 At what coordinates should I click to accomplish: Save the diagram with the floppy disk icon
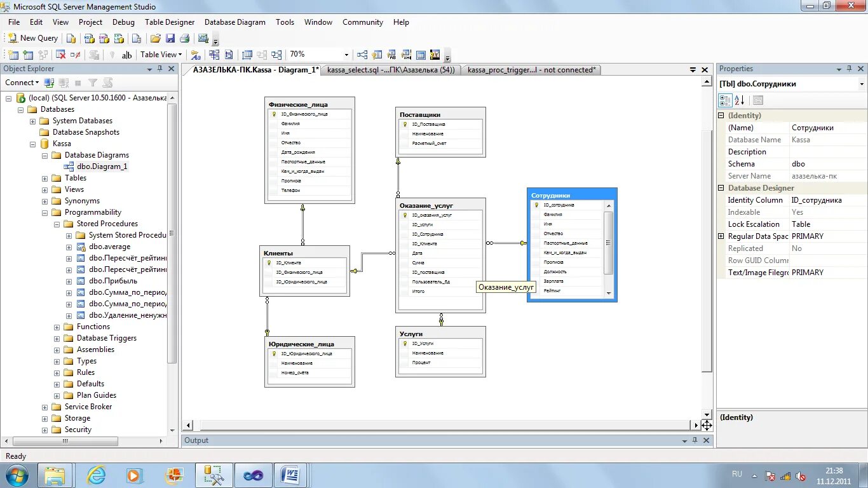coord(170,38)
